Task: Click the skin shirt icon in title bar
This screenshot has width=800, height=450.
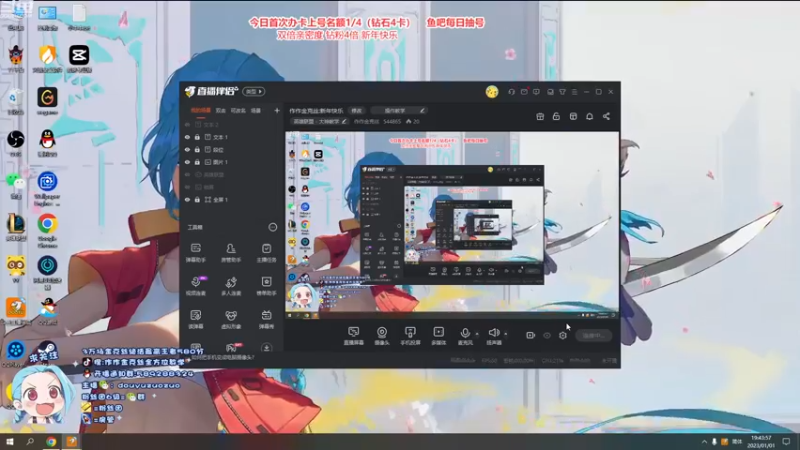Action: (x=562, y=92)
